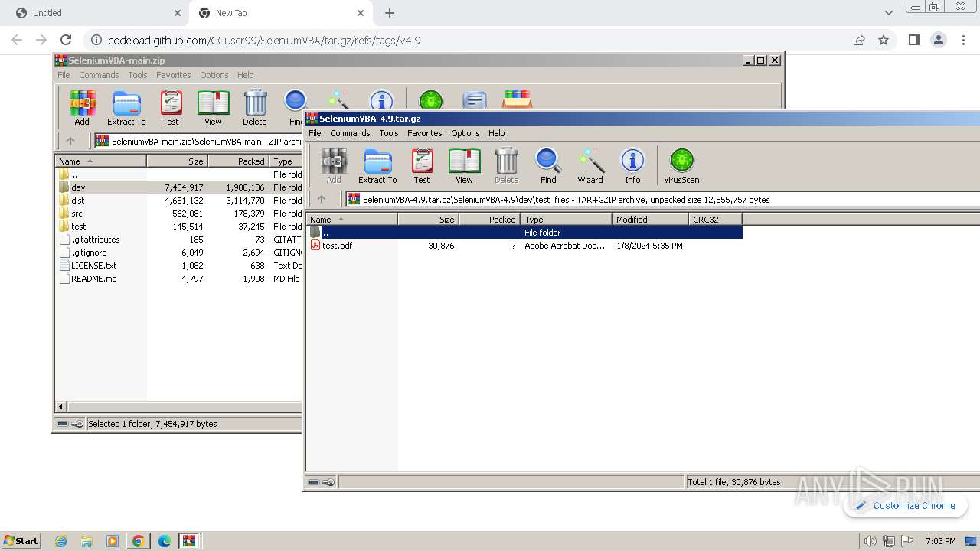
Task: Open Chrome side panel
Action: coord(913,40)
